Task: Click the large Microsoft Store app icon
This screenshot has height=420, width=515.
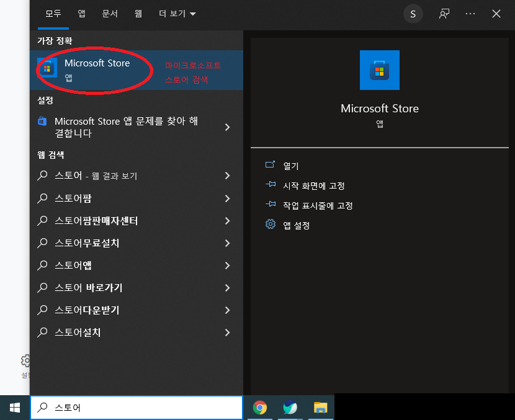Action: (x=379, y=70)
